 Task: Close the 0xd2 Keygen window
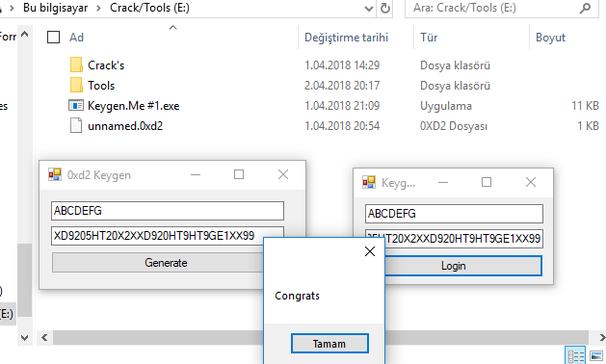(x=283, y=174)
